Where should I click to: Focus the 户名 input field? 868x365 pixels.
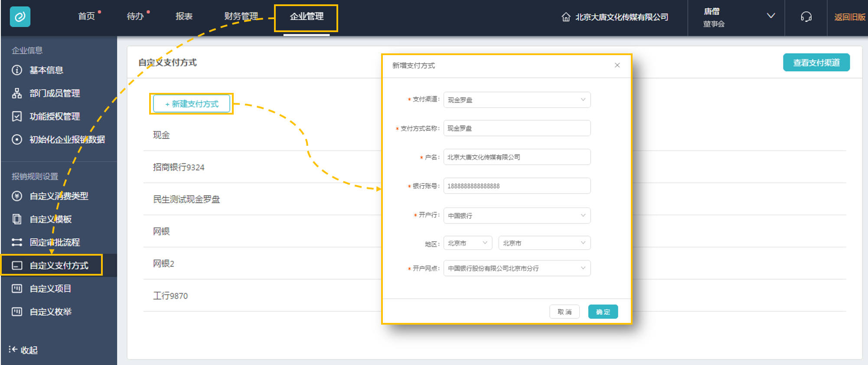coord(517,157)
